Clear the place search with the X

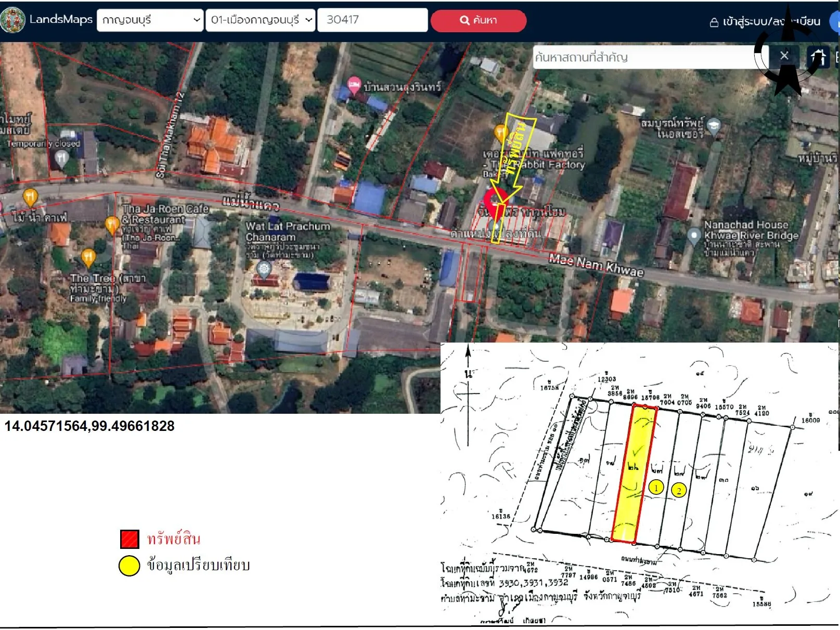pos(784,55)
